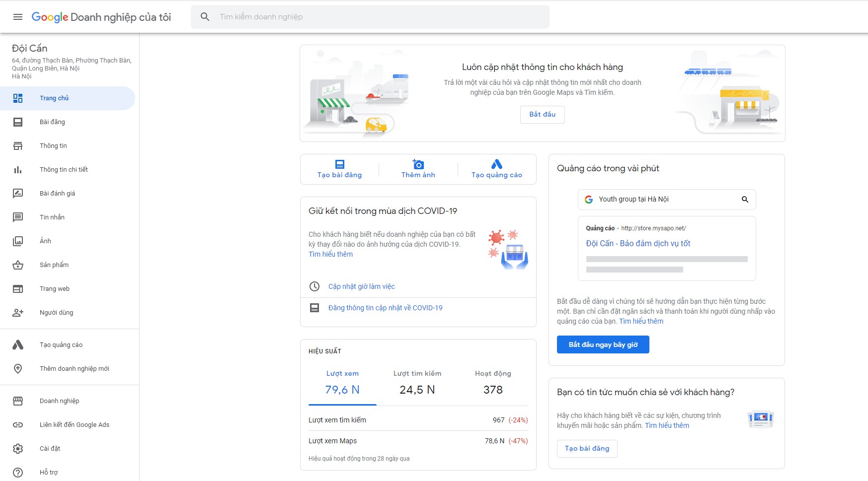Click the Google Ads icon beside Tạo quảng cáo in sidebar
This screenshot has height=481, width=868.
pos(18,345)
